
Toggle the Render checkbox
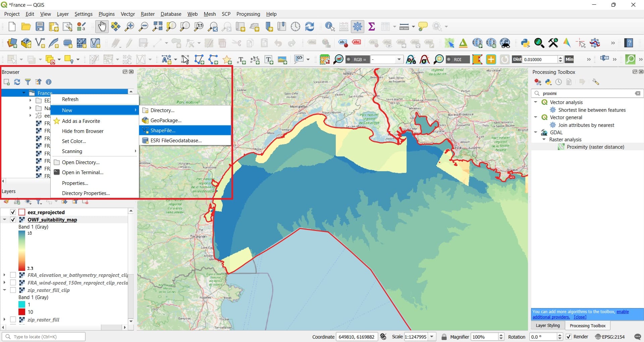[569, 337]
